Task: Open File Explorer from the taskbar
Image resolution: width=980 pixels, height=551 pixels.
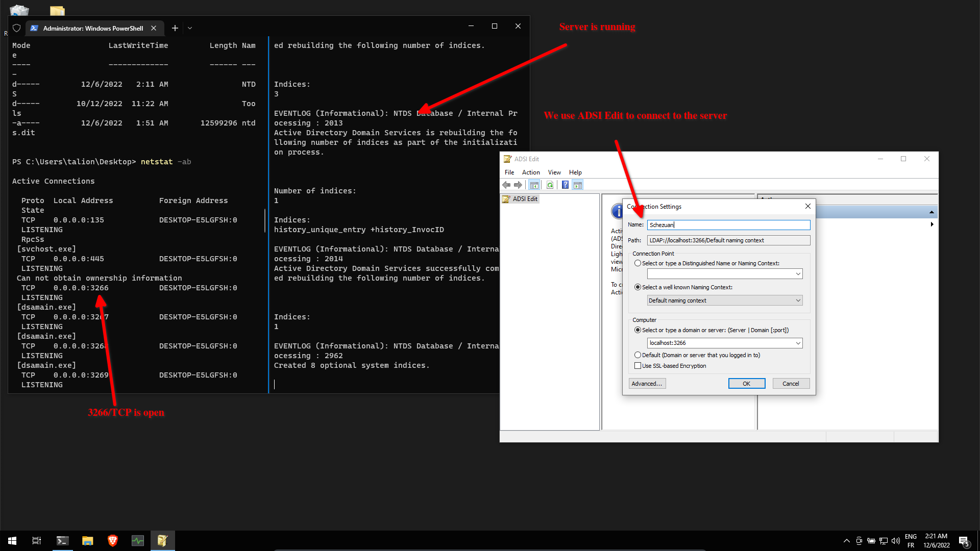Action: pos(88,541)
